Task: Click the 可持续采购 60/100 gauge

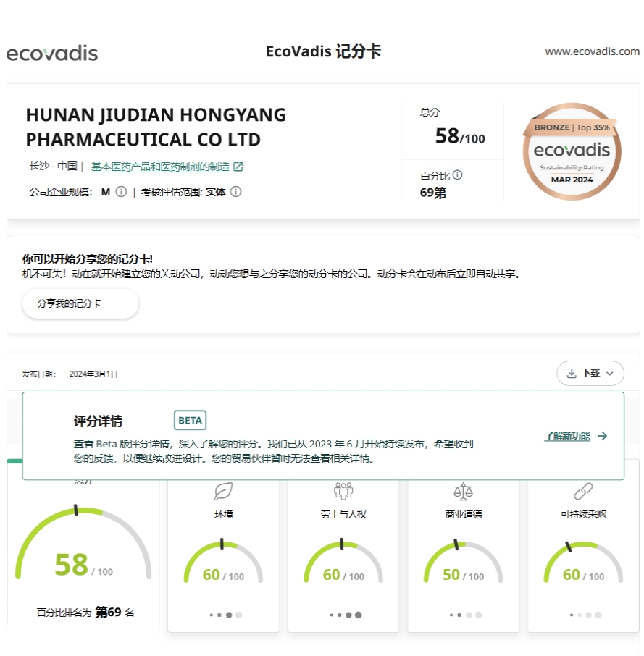Action: [583, 562]
